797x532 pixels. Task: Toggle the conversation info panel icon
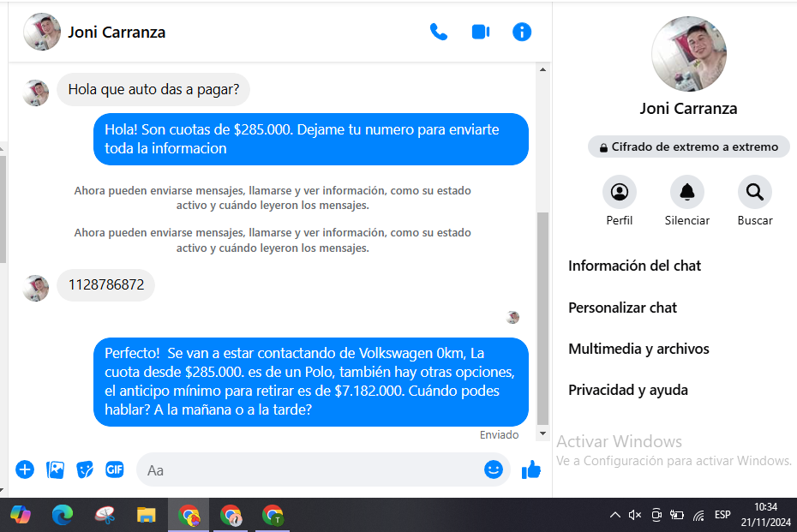(x=522, y=33)
